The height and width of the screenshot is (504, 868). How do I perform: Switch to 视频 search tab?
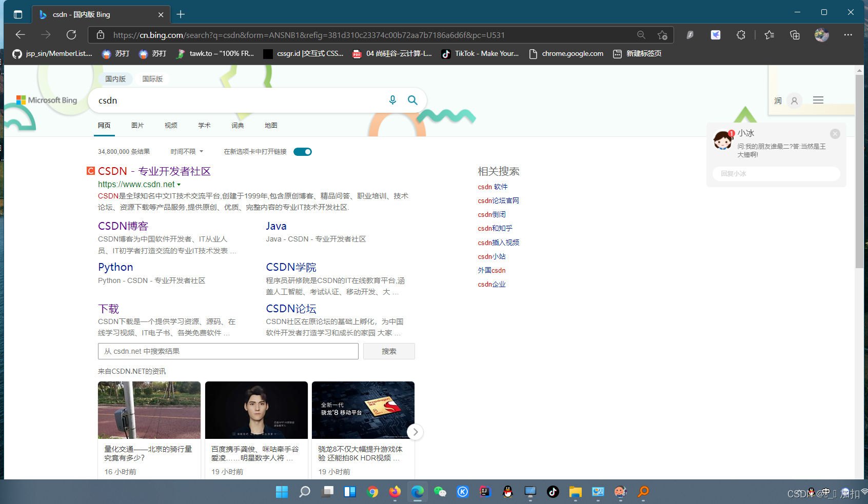coord(171,126)
